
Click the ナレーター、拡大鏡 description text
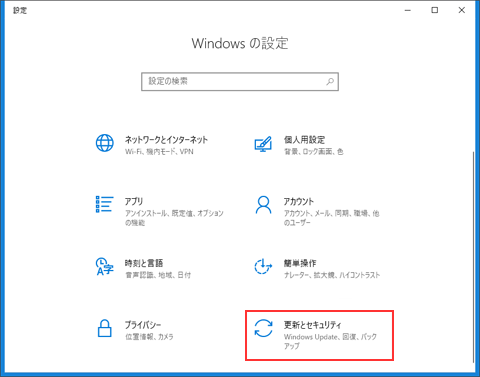pos(332,275)
